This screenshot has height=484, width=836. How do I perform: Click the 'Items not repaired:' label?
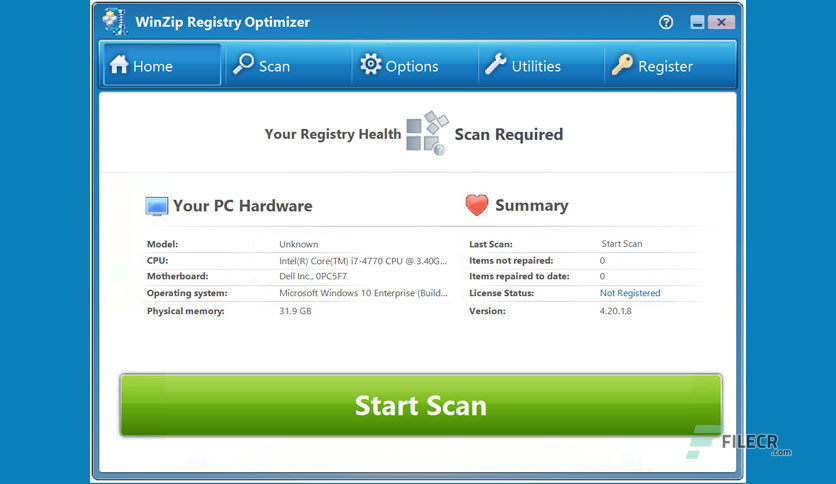(x=511, y=261)
